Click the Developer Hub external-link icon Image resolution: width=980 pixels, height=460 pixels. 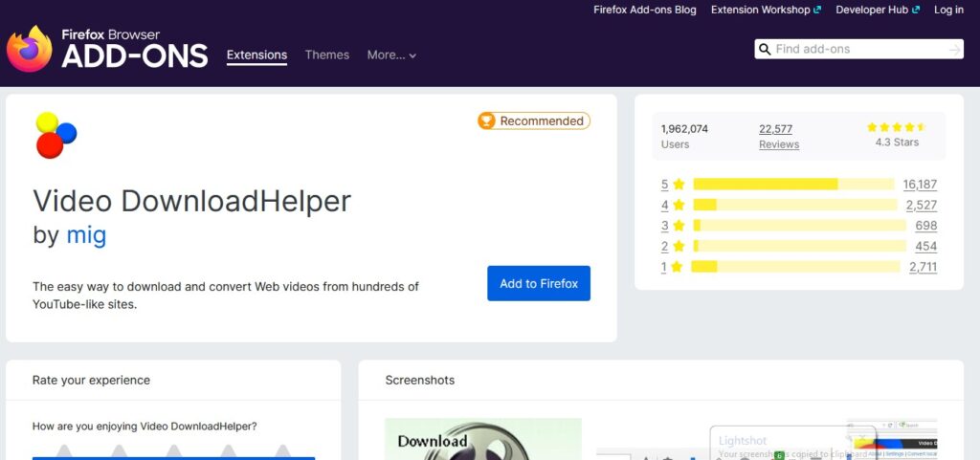click(x=916, y=10)
